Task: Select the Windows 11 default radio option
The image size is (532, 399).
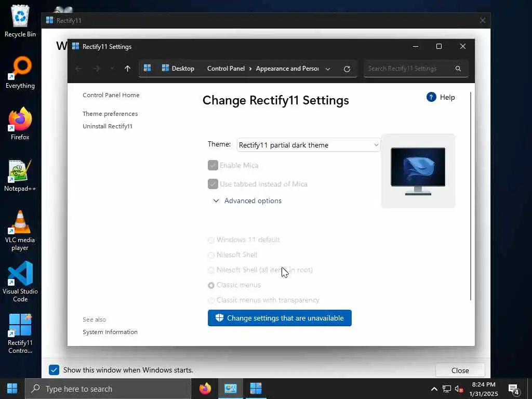Action: (x=211, y=240)
